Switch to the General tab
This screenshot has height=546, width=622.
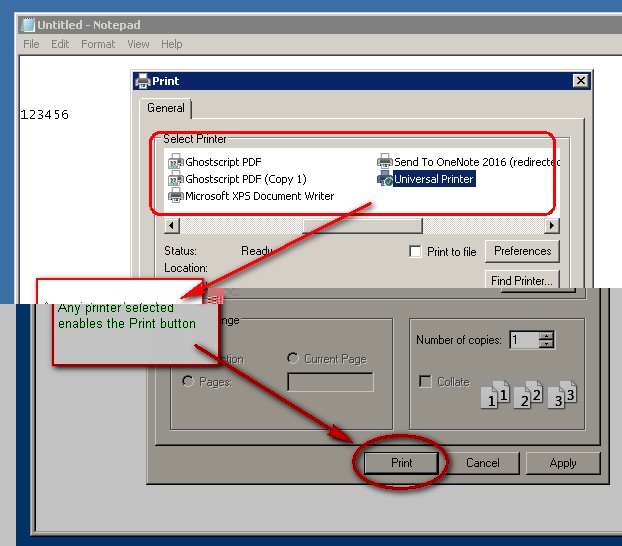click(x=165, y=108)
